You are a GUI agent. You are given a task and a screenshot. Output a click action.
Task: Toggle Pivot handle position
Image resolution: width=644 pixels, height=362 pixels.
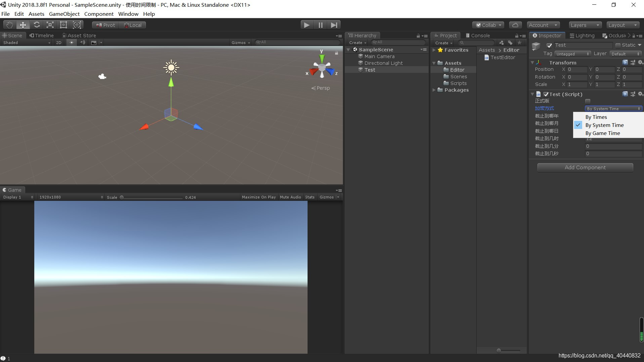pos(106,25)
